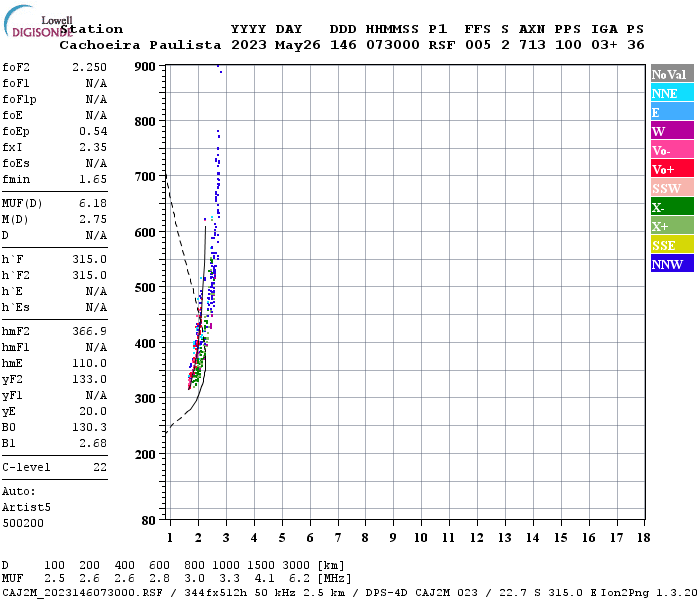
Task: Click the B1 value 2.68
Action: pyautogui.click(x=93, y=443)
